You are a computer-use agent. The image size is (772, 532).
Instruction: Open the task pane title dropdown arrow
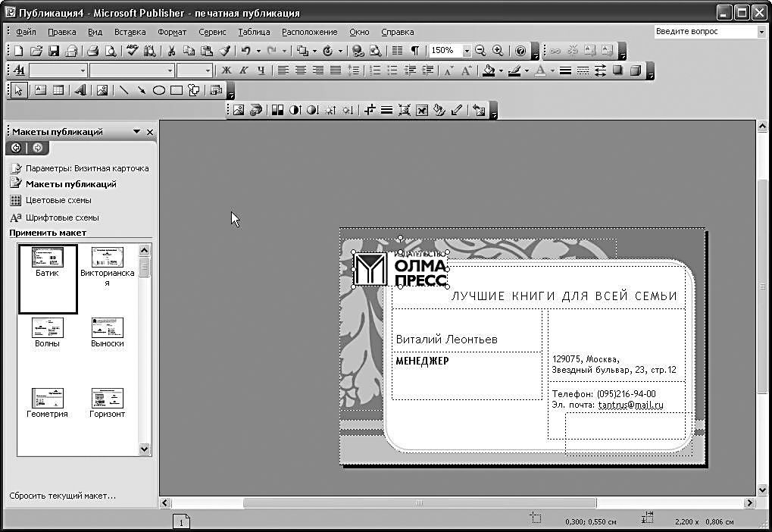(136, 132)
